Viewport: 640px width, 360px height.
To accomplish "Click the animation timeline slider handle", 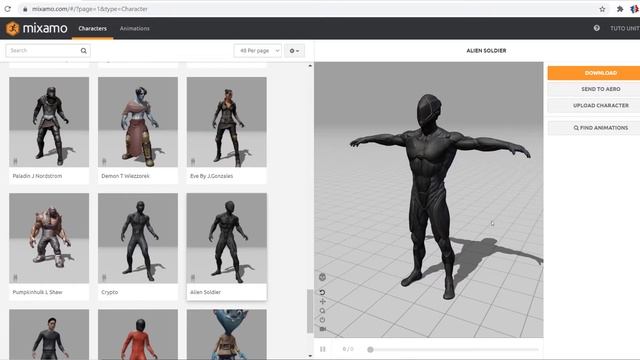I will click(x=370, y=349).
